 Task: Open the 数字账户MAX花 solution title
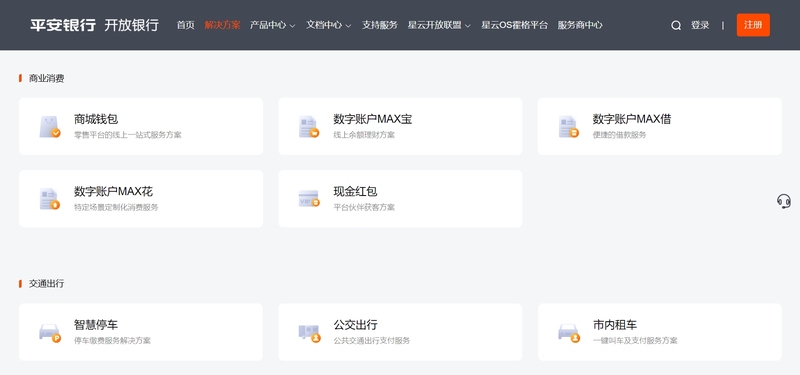[x=113, y=192]
